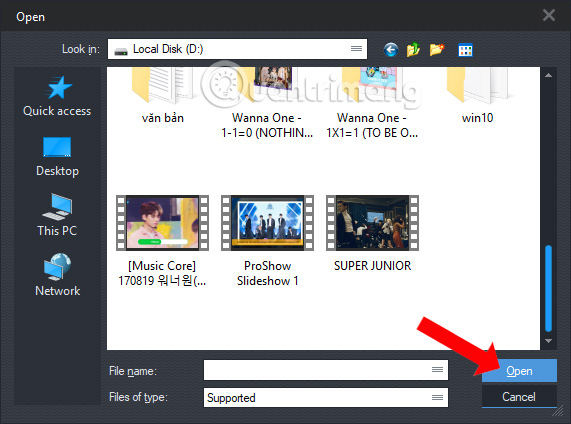Image resolution: width=571 pixels, height=424 pixels.
Task: Select the Music Core 170819 video
Action: 162,241
